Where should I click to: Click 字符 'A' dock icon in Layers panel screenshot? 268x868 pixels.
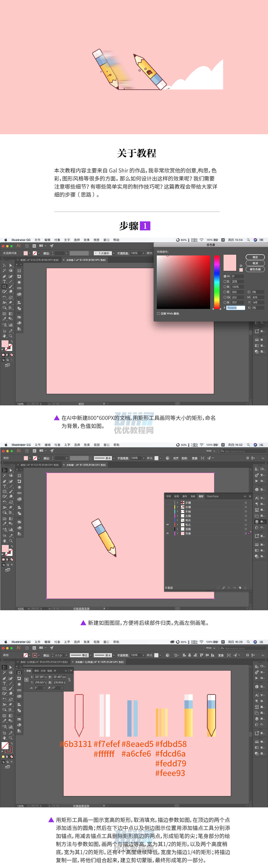tap(257, 498)
